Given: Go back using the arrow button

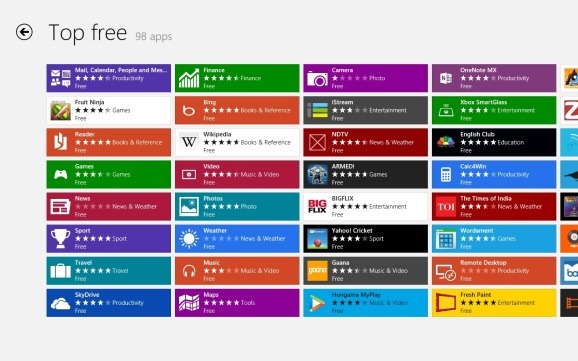Looking at the screenshot, I should tap(24, 32).
